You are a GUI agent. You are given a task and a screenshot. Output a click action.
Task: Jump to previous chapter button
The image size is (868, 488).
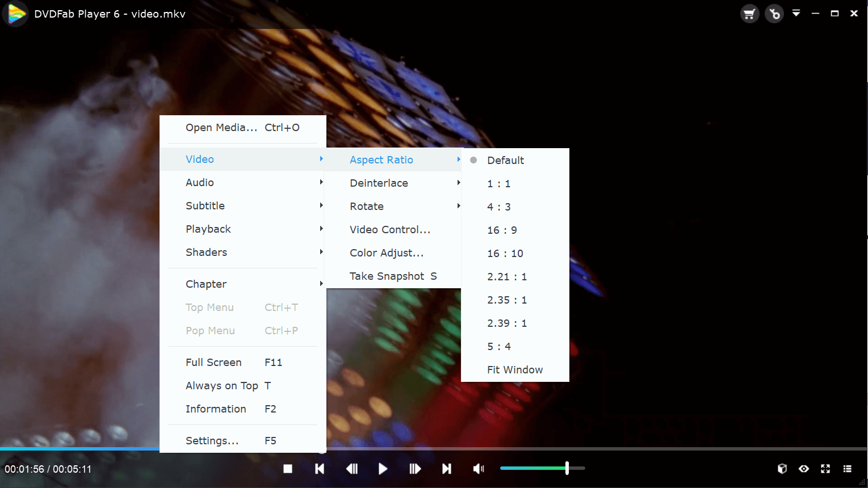click(x=320, y=469)
